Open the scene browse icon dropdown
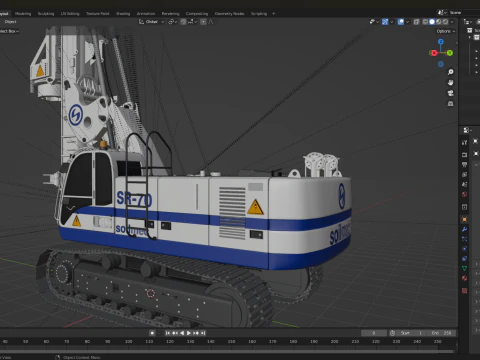This screenshot has height=360, width=480. [442, 13]
